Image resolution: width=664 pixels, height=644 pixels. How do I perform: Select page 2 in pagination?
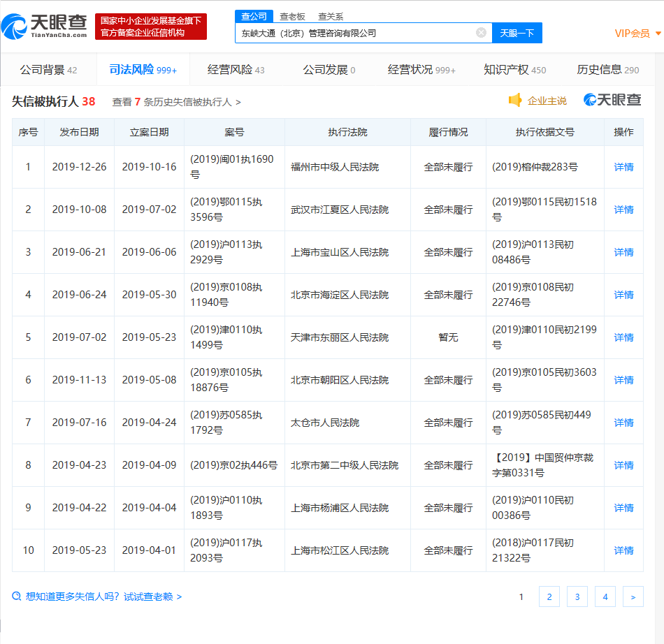click(x=549, y=597)
